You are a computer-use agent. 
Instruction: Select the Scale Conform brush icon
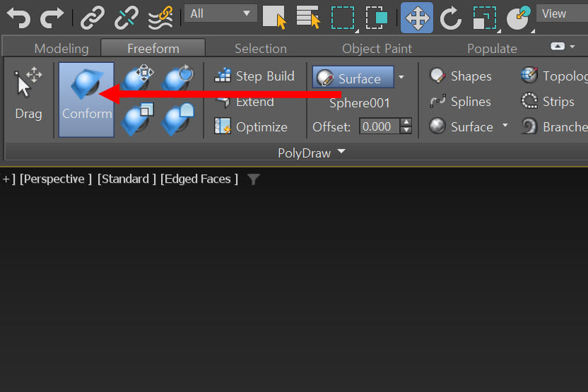pyautogui.click(x=138, y=119)
